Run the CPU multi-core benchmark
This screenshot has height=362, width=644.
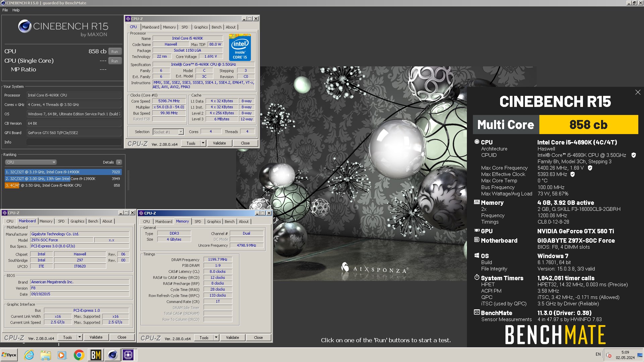(x=115, y=52)
